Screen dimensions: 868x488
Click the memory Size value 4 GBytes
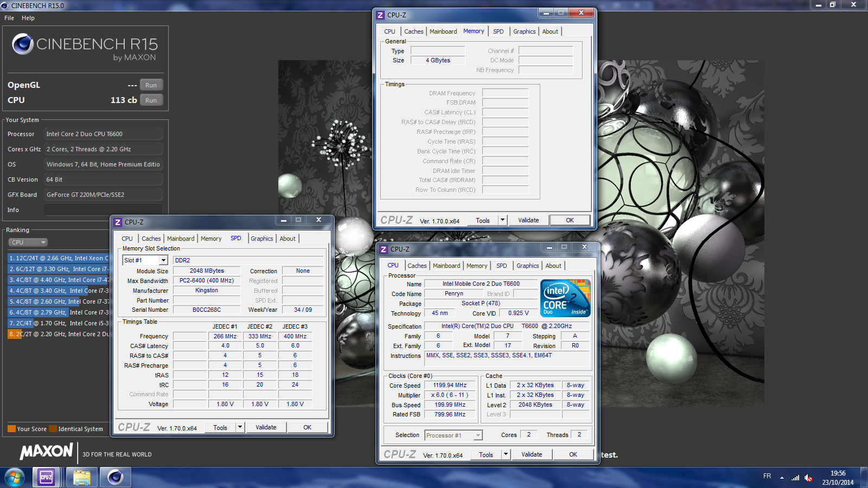pos(438,60)
